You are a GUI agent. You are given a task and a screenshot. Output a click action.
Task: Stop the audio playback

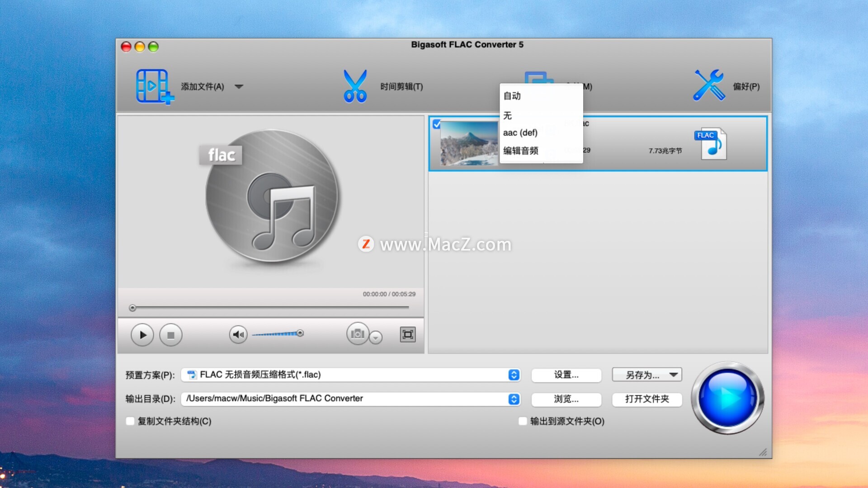tap(171, 335)
